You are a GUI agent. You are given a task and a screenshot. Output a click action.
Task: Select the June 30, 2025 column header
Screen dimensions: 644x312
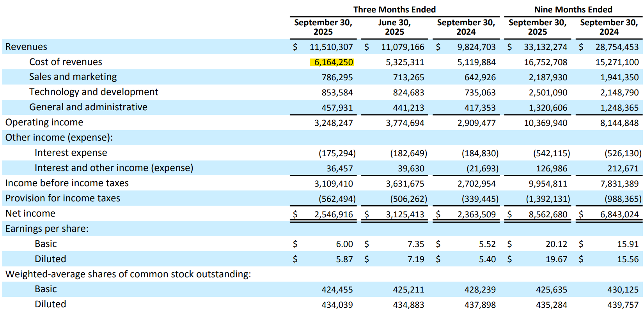pyautogui.click(x=394, y=27)
